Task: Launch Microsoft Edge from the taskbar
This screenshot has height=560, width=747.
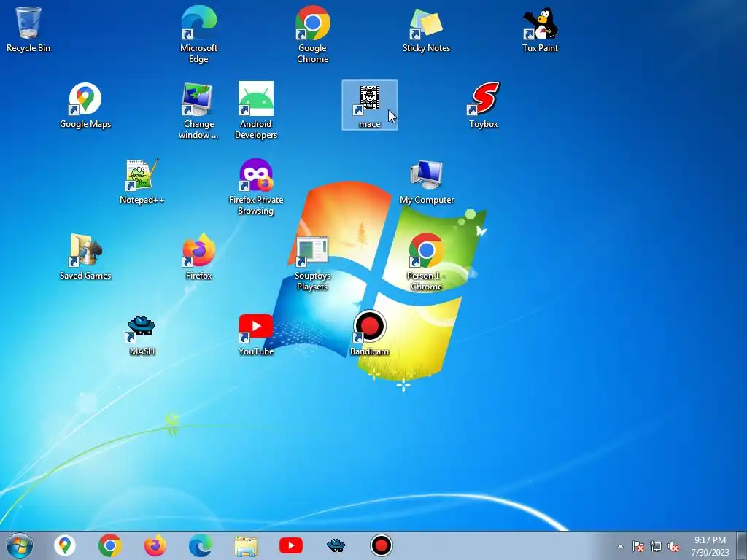Action: pos(201,545)
